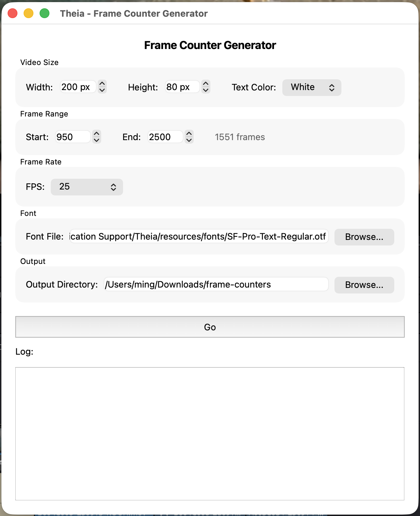Maximize the window with green button
The image size is (420, 516).
[x=45, y=14]
